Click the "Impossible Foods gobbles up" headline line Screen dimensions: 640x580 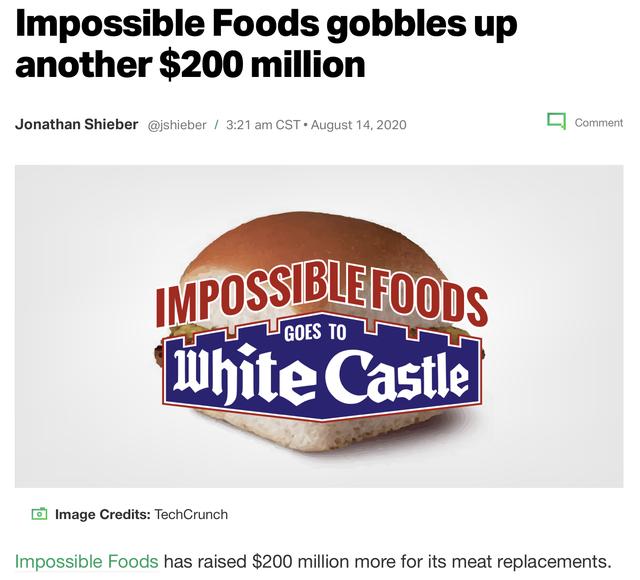[x=266, y=24]
